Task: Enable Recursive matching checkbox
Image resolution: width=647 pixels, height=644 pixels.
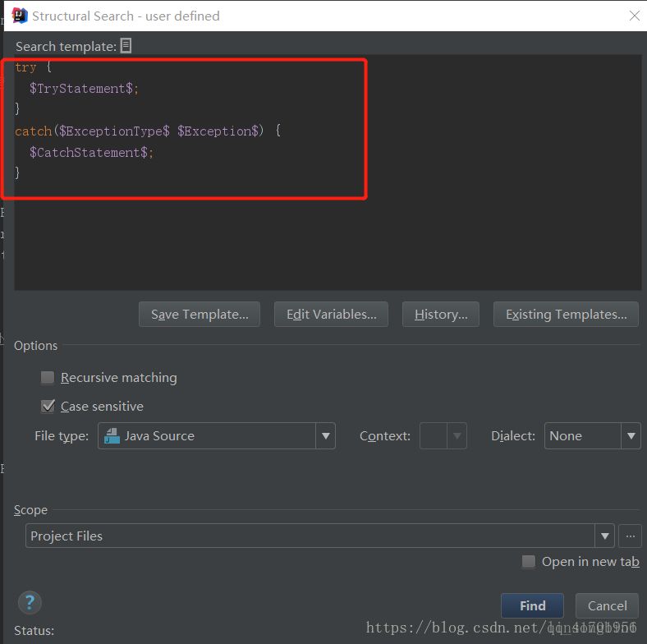Action: coord(48,377)
